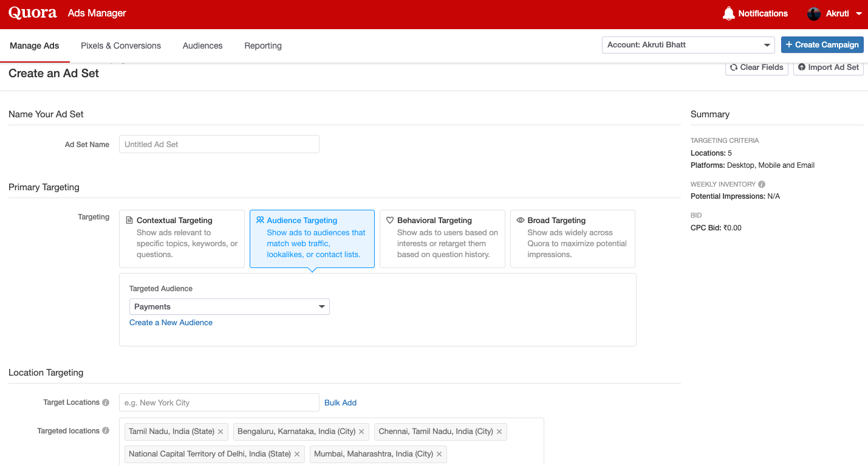Screen dimensions: 868x465
Task: Open the Targeted Audience Payments dropdown
Action: click(230, 307)
